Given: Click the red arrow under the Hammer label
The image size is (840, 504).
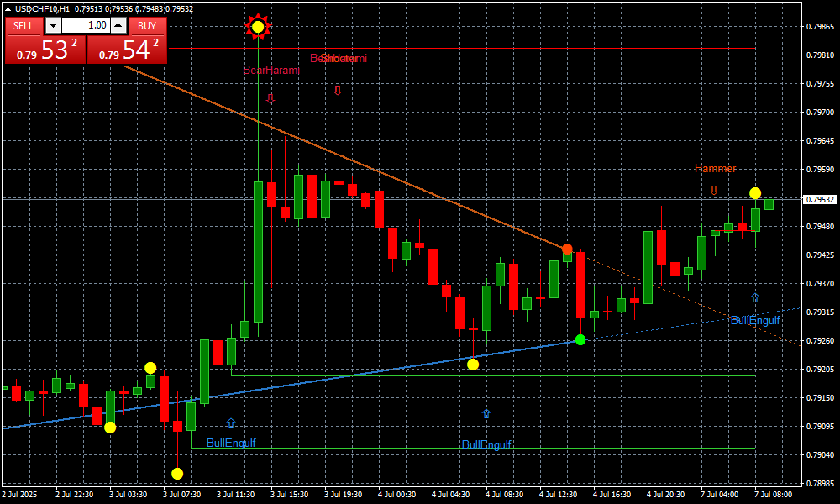Looking at the screenshot, I should click(x=713, y=191).
